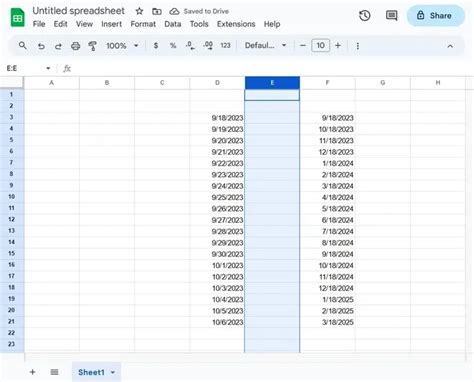Select column A header
The image size is (474, 382).
52,83
